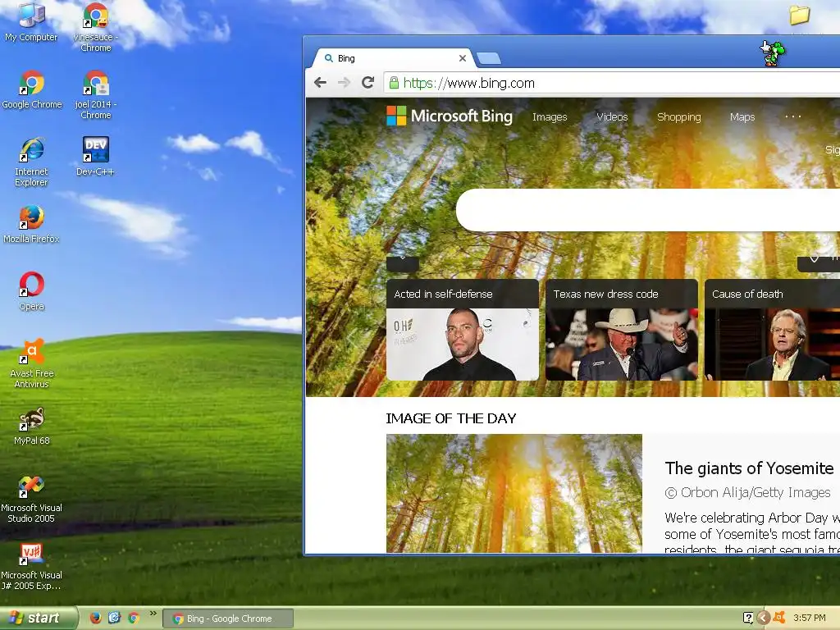Viewport: 840px width, 630px height.
Task: Open the Cause of death story
Action: pyautogui.click(x=772, y=330)
